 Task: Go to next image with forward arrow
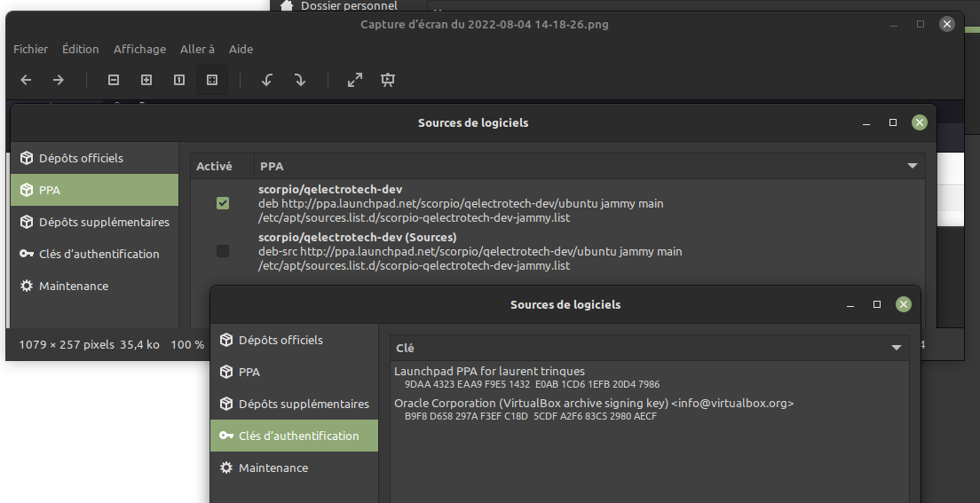click(x=59, y=80)
